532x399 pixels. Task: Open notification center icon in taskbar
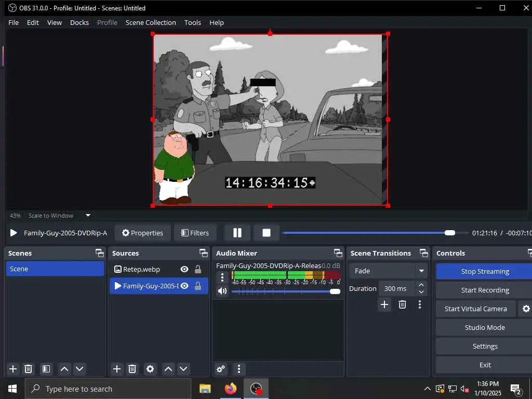pyautogui.click(x=515, y=389)
